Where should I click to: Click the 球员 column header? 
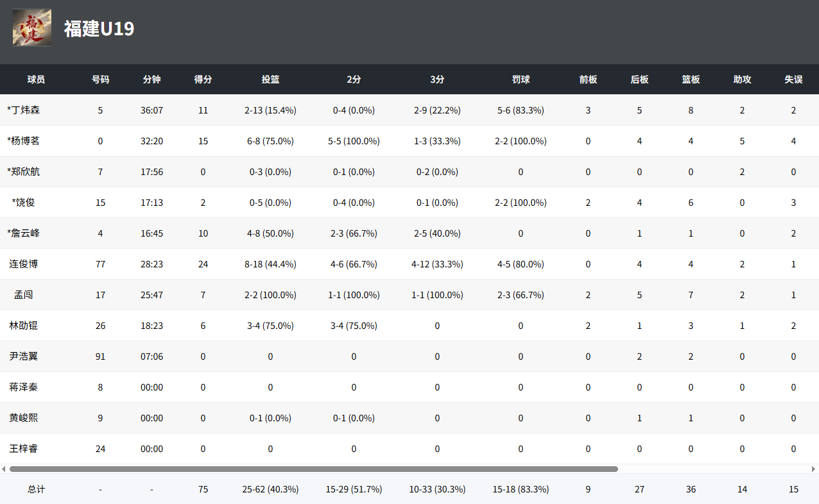pyautogui.click(x=36, y=80)
